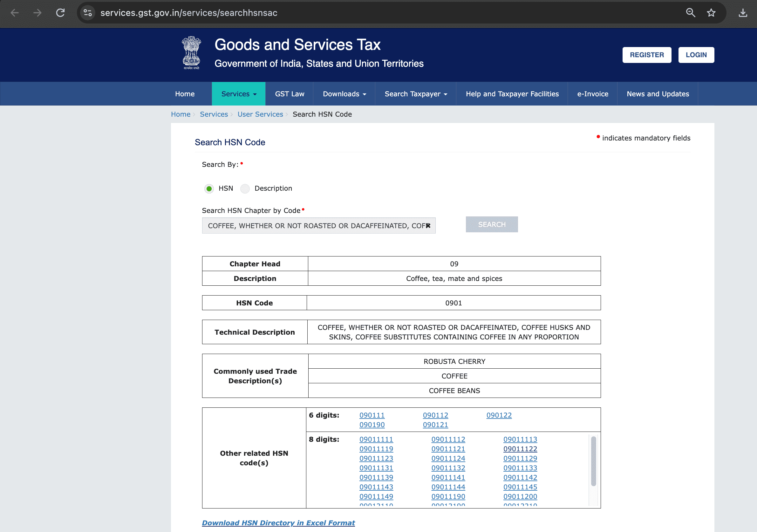Click the browser back arrow
The width and height of the screenshot is (757, 532).
tap(15, 13)
